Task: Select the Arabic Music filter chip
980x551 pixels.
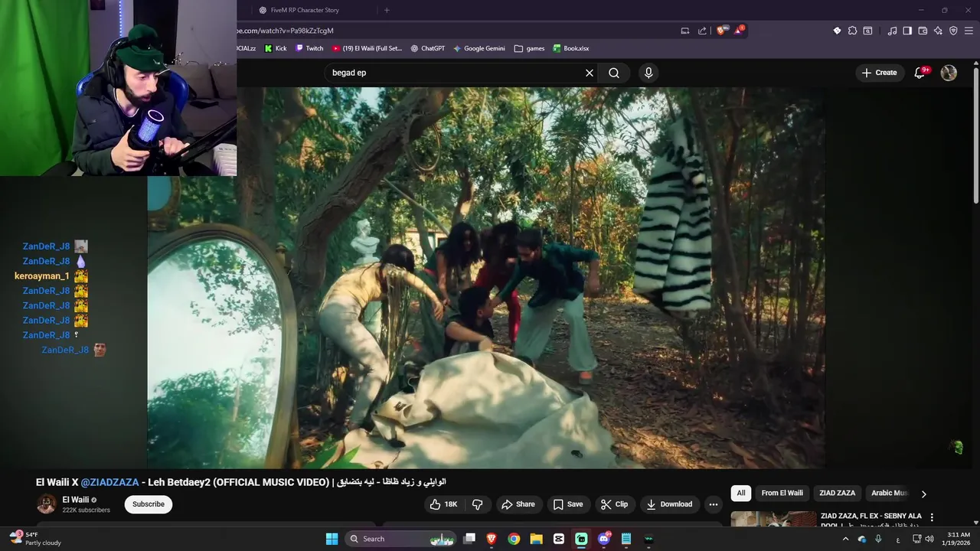Action: (x=889, y=493)
